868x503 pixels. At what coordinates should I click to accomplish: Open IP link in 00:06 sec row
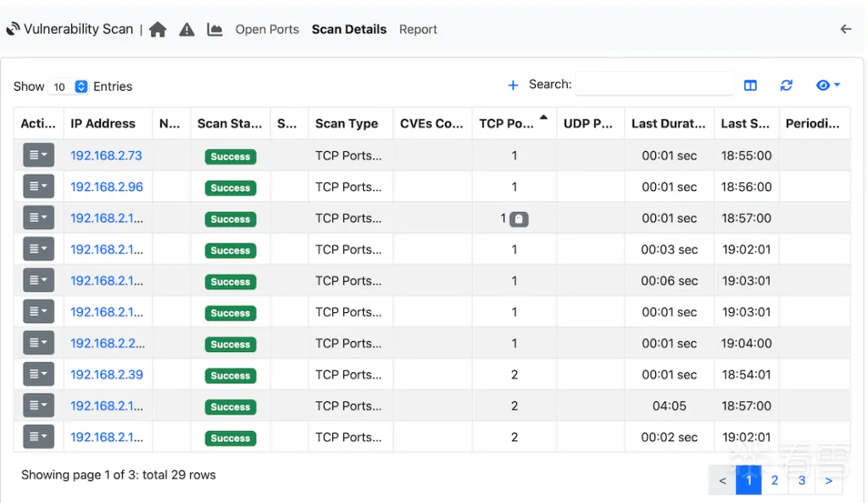106,281
